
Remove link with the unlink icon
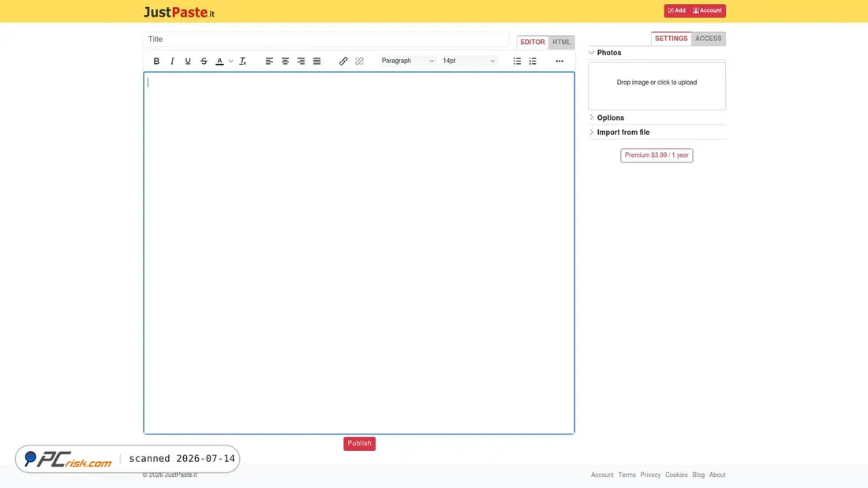coord(359,61)
